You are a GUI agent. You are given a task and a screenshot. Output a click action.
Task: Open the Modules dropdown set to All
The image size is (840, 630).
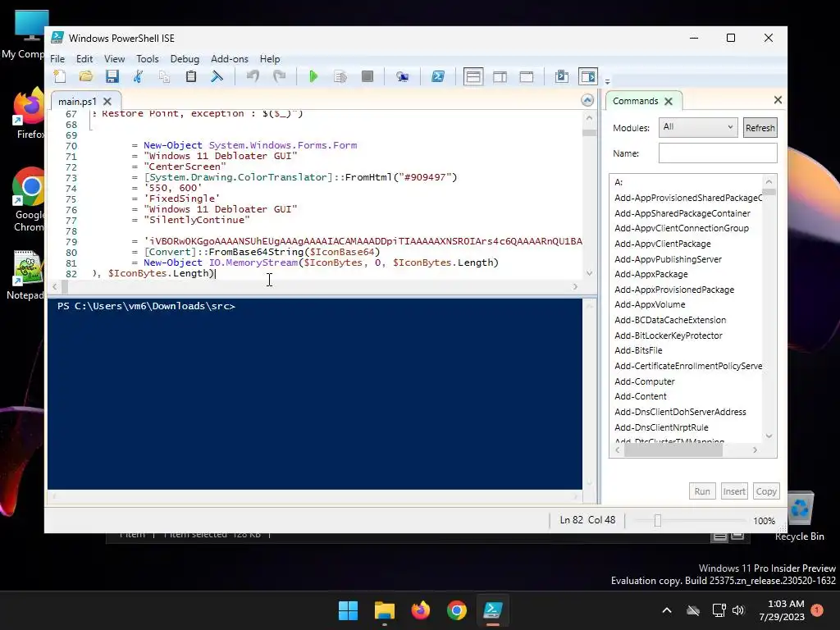tap(698, 127)
